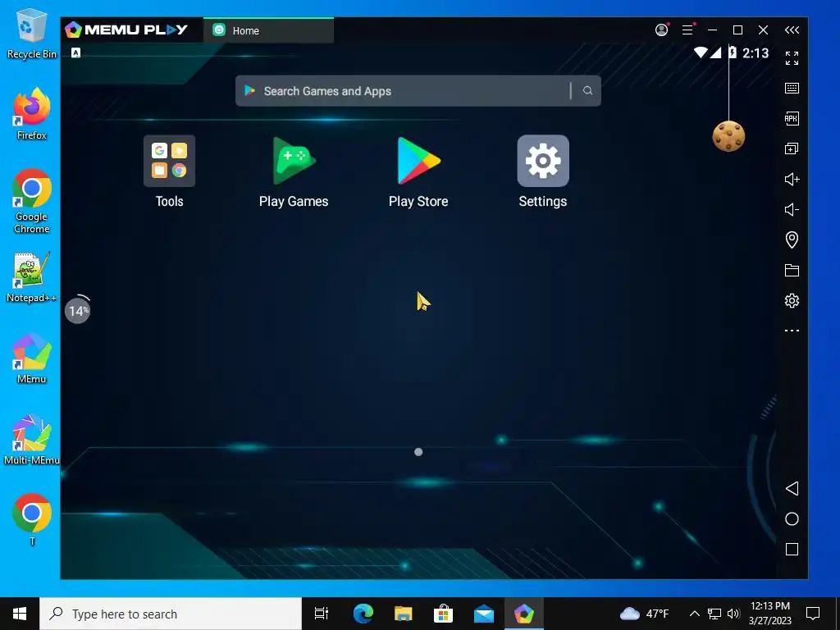Open the keyboard mapping tool
The width and height of the screenshot is (840, 630).
[792, 89]
